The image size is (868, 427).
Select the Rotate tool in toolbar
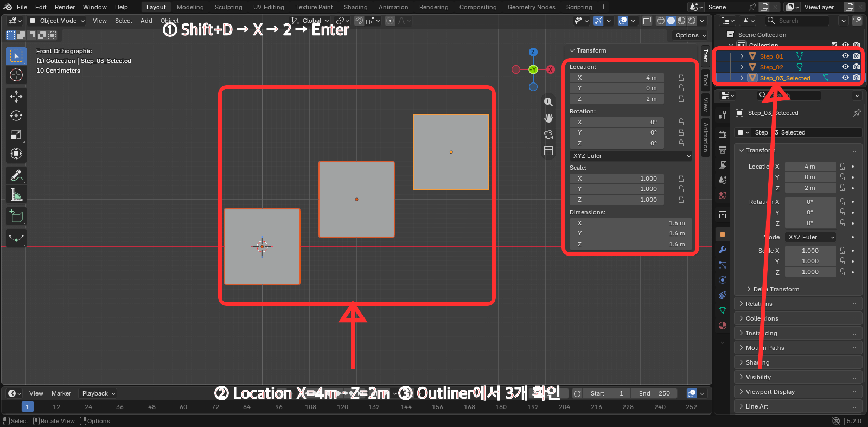pos(16,116)
